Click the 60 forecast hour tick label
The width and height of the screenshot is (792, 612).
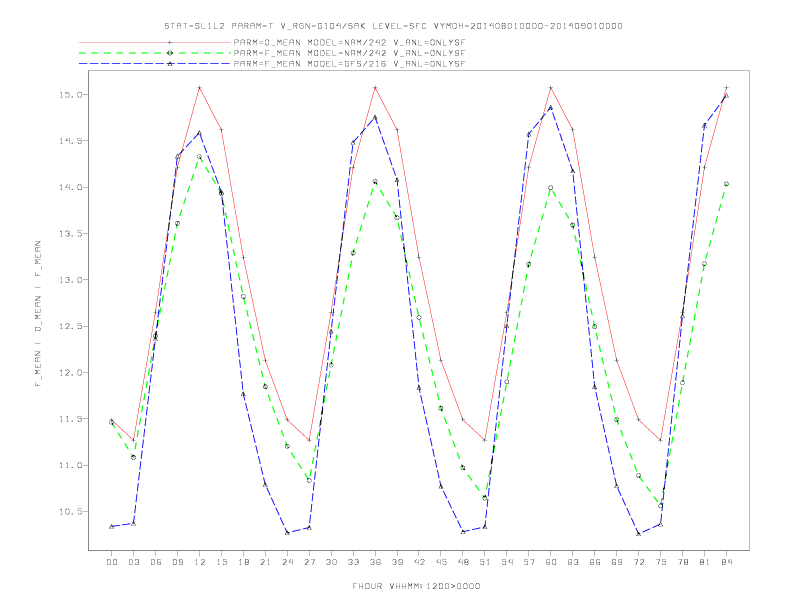pyautogui.click(x=551, y=562)
